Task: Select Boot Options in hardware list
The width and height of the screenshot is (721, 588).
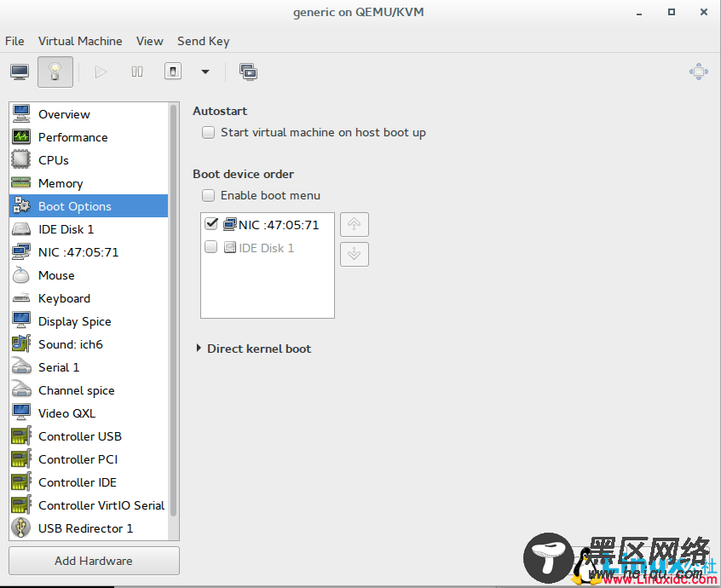Action: [x=89, y=206]
